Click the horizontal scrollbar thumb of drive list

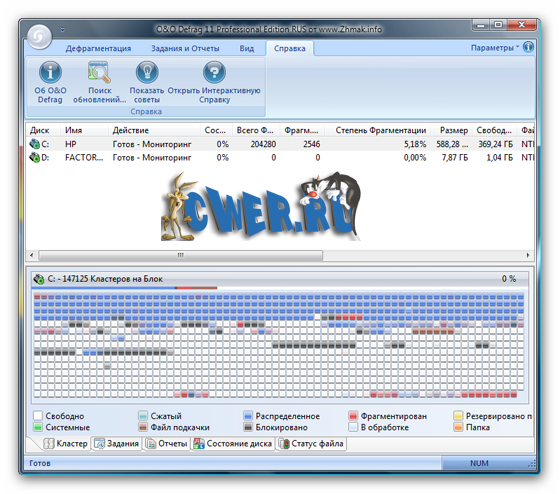(x=181, y=255)
